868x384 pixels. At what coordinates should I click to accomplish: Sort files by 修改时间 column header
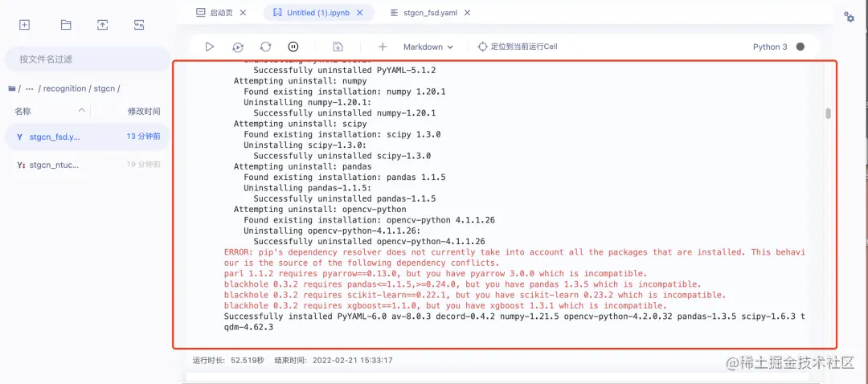[144, 111]
